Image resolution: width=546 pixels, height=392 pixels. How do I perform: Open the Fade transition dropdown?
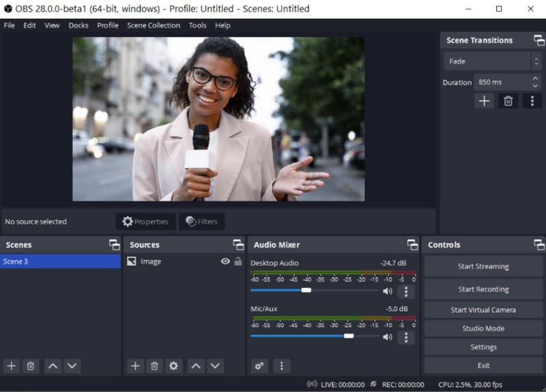click(493, 61)
